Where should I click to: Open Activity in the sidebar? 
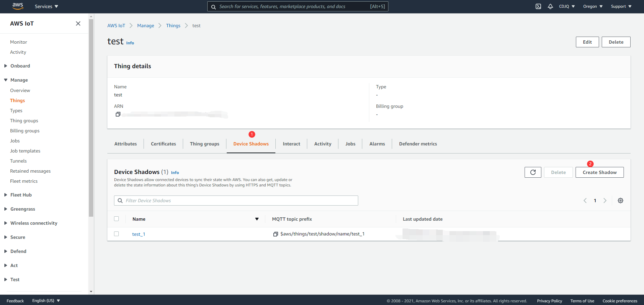[18, 52]
